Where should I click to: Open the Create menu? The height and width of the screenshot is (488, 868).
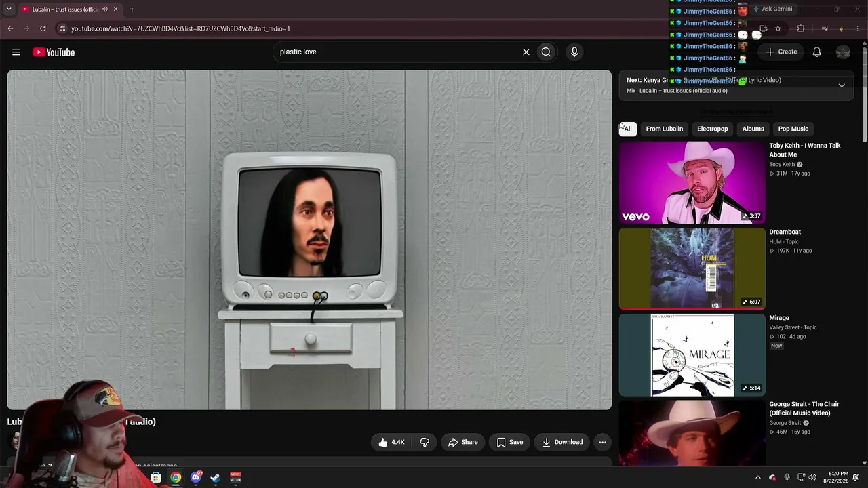pos(782,52)
